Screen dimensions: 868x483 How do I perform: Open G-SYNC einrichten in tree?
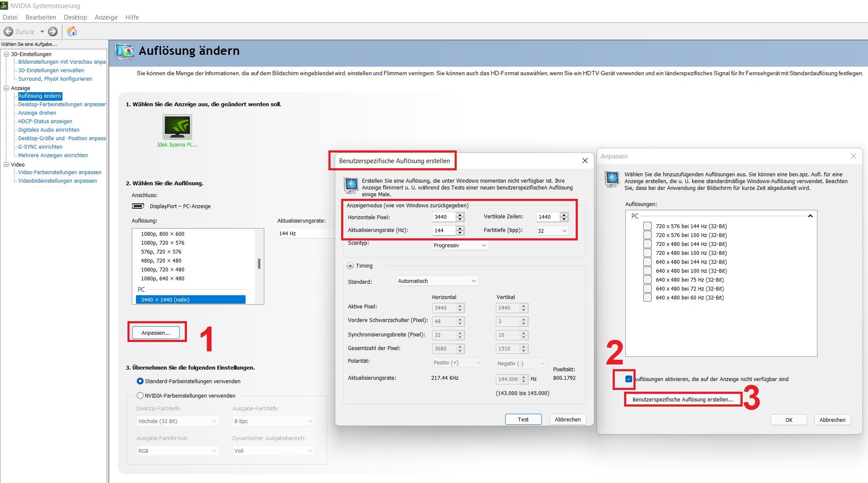[40, 147]
